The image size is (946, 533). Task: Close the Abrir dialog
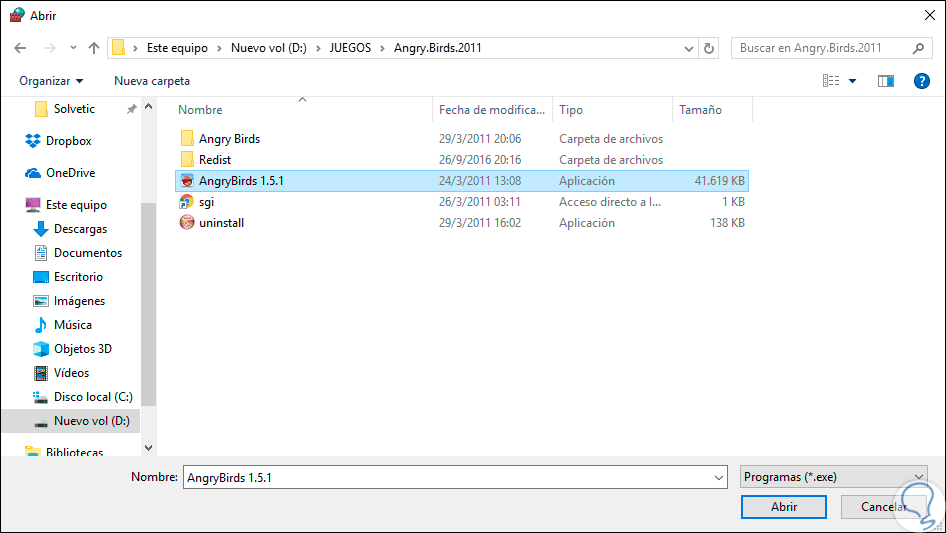point(930,15)
